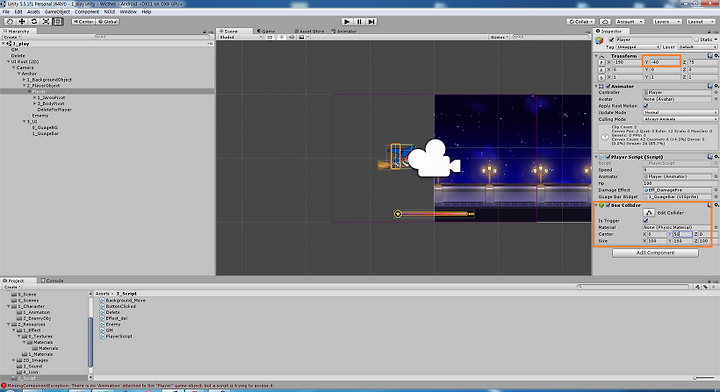Click the red error icon in status bar
The width and height of the screenshot is (720, 392).
click(4, 386)
